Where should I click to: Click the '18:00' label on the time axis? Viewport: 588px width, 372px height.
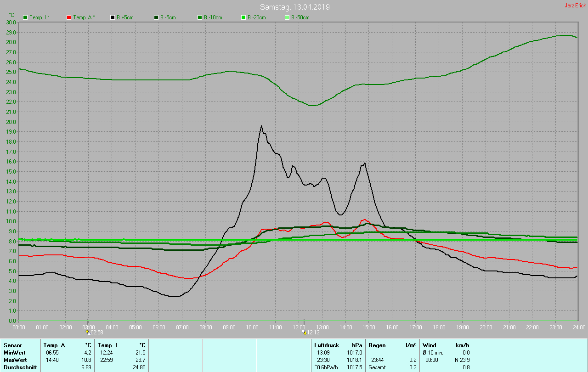439,327
